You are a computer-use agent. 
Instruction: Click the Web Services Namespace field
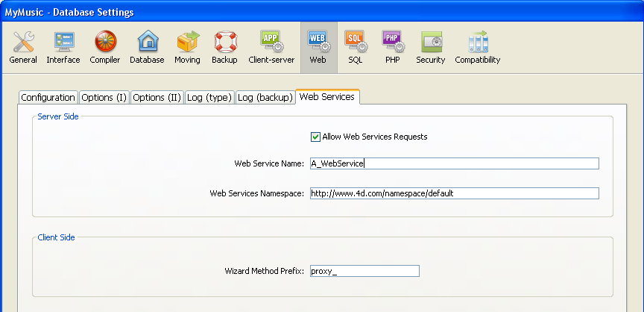pos(454,193)
